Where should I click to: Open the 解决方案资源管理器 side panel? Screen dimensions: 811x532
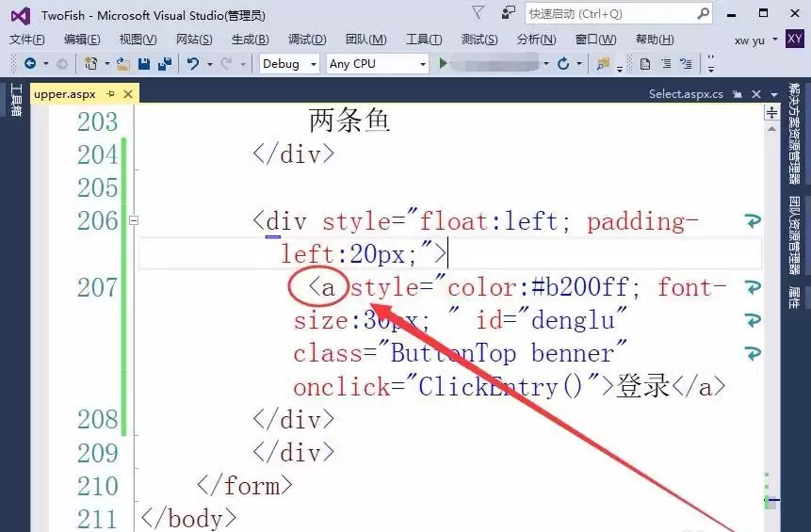[794, 134]
